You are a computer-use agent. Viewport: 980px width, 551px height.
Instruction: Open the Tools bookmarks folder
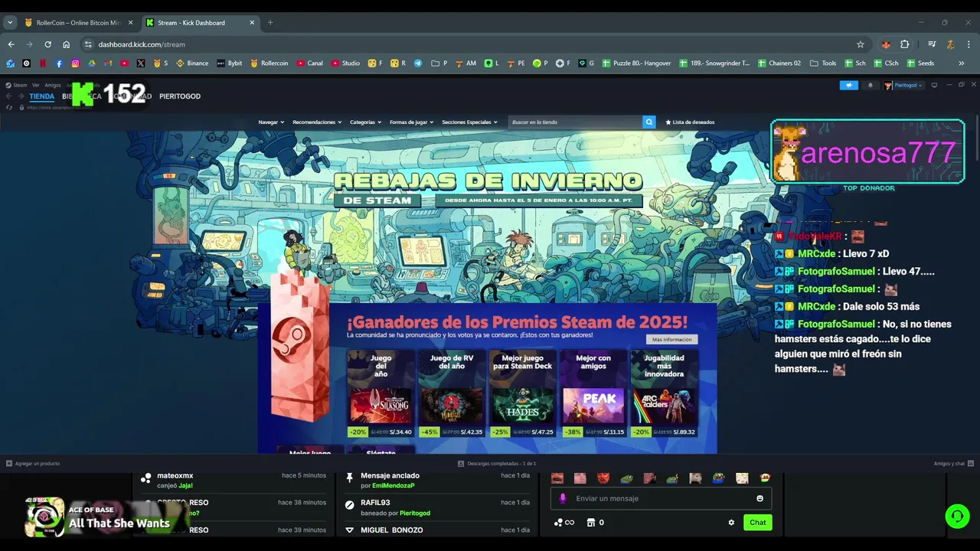(x=823, y=64)
